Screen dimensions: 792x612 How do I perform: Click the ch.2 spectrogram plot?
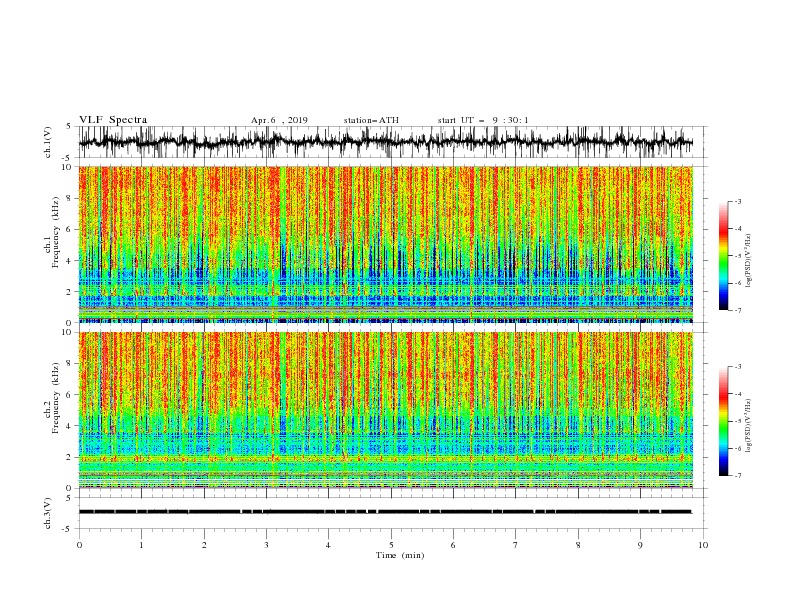point(386,410)
